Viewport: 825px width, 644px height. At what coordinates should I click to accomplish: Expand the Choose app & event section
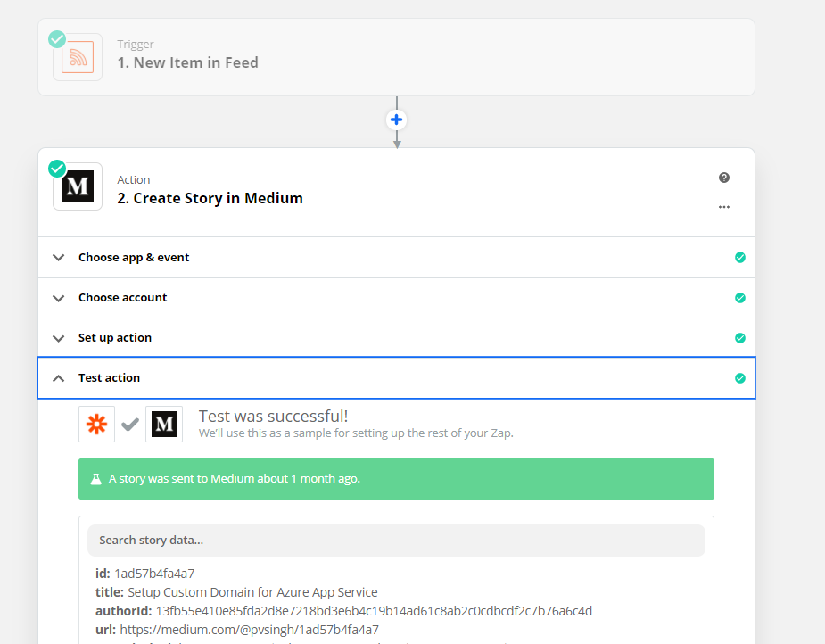tap(134, 258)
